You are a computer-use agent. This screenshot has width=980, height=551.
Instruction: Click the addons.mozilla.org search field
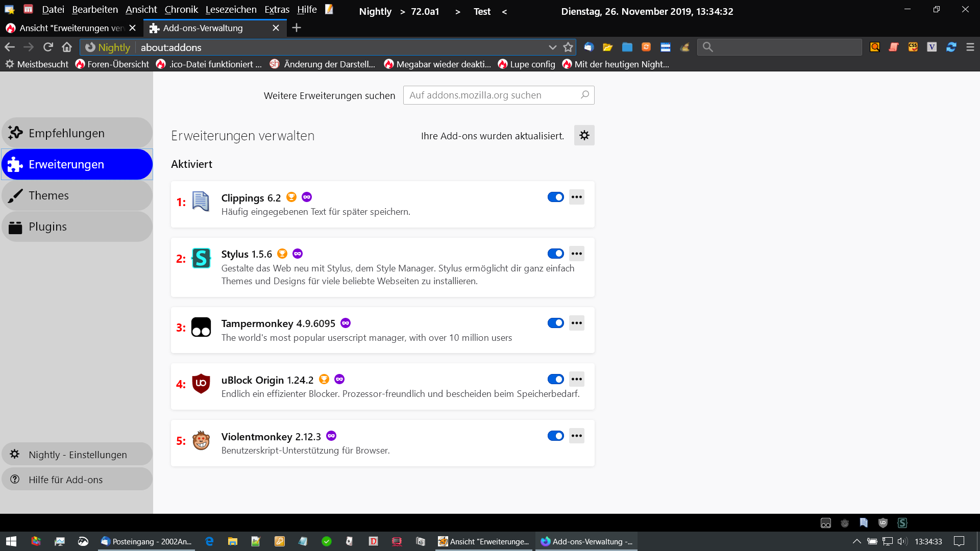click(493, 95)
